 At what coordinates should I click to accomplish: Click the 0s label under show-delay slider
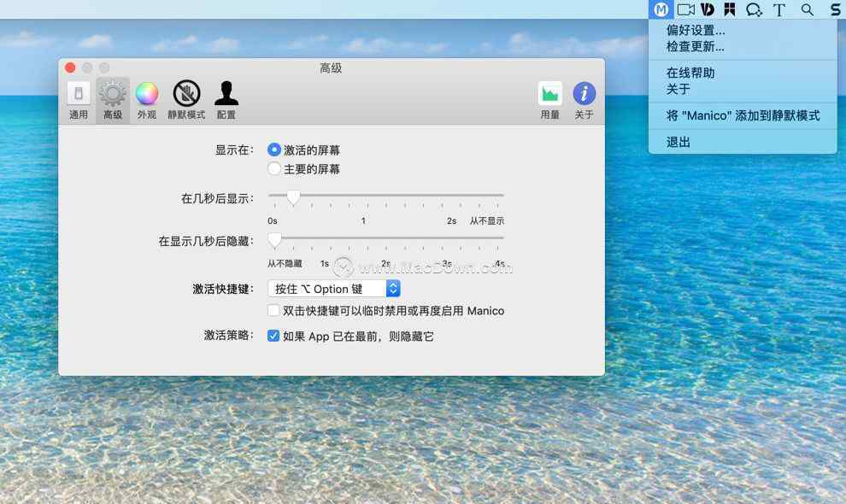[273, 220]
